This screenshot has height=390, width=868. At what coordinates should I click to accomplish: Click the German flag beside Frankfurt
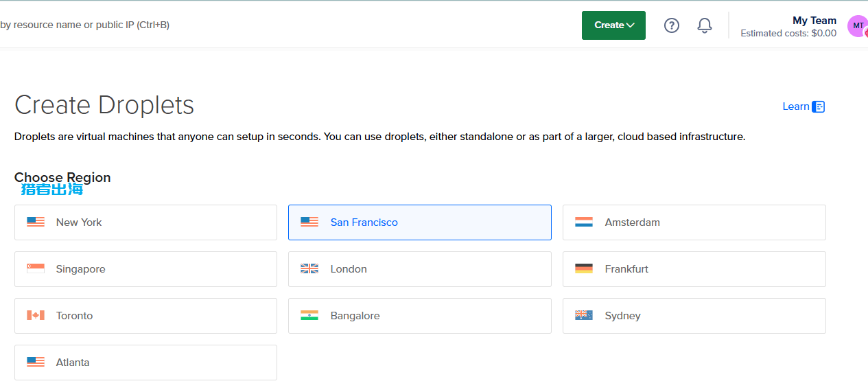click(584, 268)
